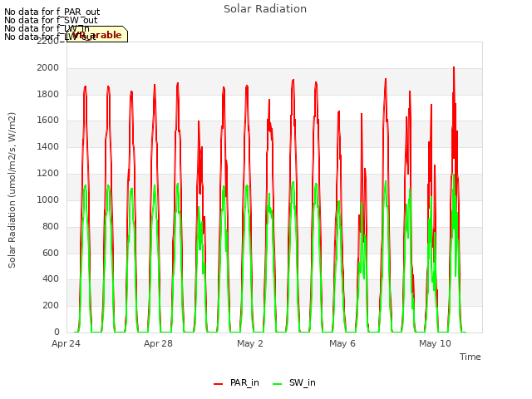Viewport: 532px width, 399px height.
Task: Click the VR_arable annotation label
Action: 97,35
